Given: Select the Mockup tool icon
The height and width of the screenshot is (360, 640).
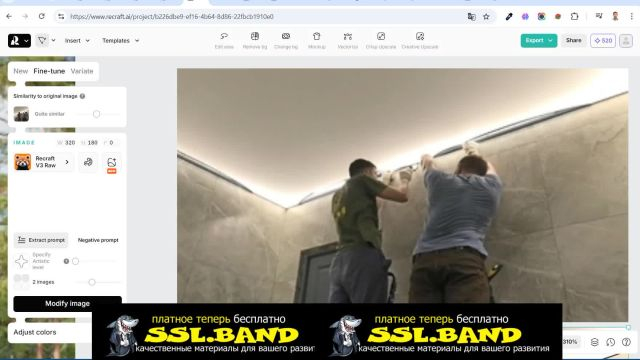Looking at the screenshot, I should coord(317,40).
